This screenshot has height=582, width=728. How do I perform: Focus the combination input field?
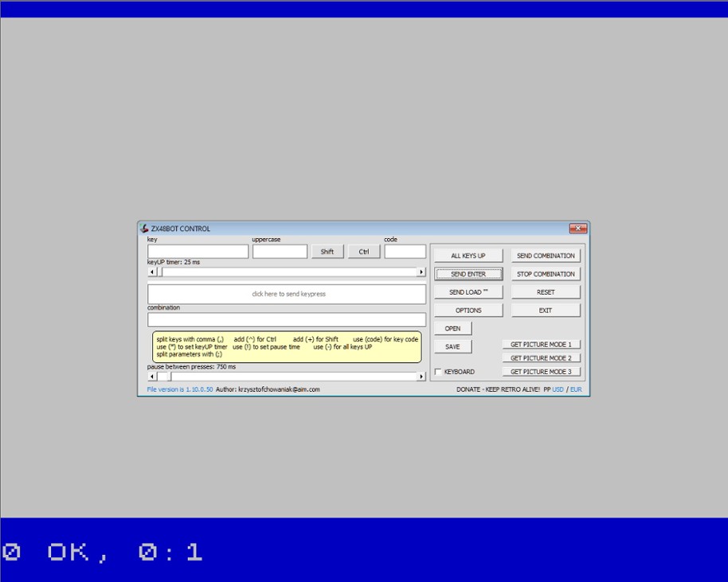(287, 318)
